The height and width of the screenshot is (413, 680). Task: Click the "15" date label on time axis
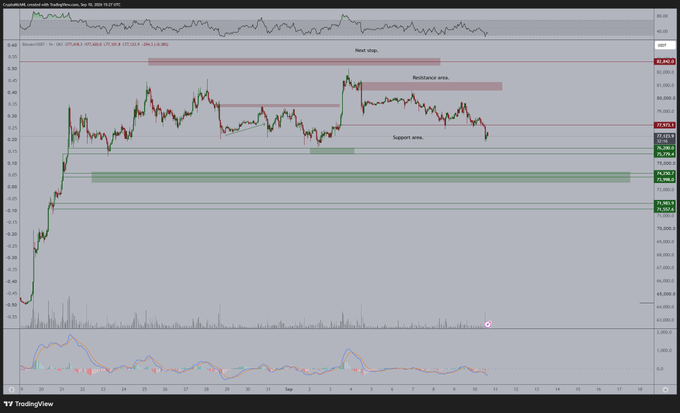click(578, 390)
